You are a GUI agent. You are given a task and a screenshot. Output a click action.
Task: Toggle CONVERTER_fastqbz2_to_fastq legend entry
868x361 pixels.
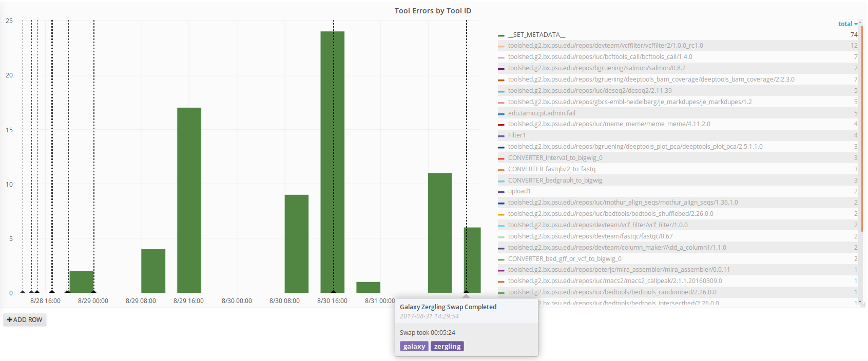coord(552,169)
